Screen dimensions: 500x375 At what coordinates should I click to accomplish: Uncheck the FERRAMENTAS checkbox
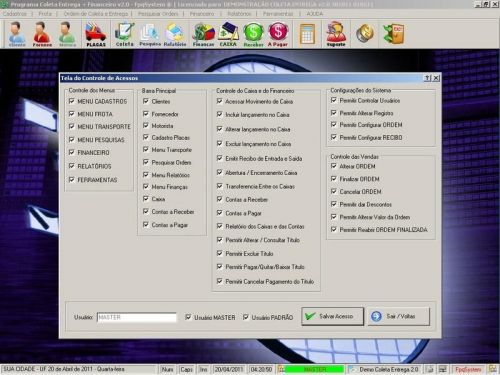(71, 180)
